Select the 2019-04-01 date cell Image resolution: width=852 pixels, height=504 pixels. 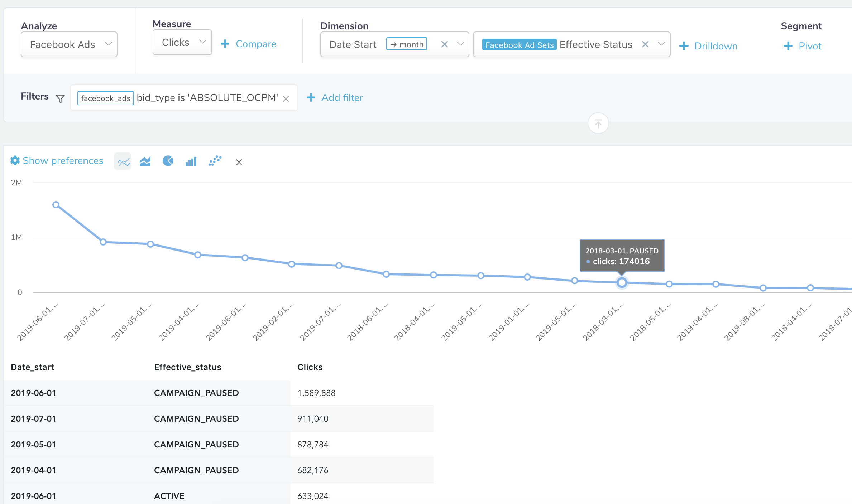pyautogui.click(x=75, y=470)
